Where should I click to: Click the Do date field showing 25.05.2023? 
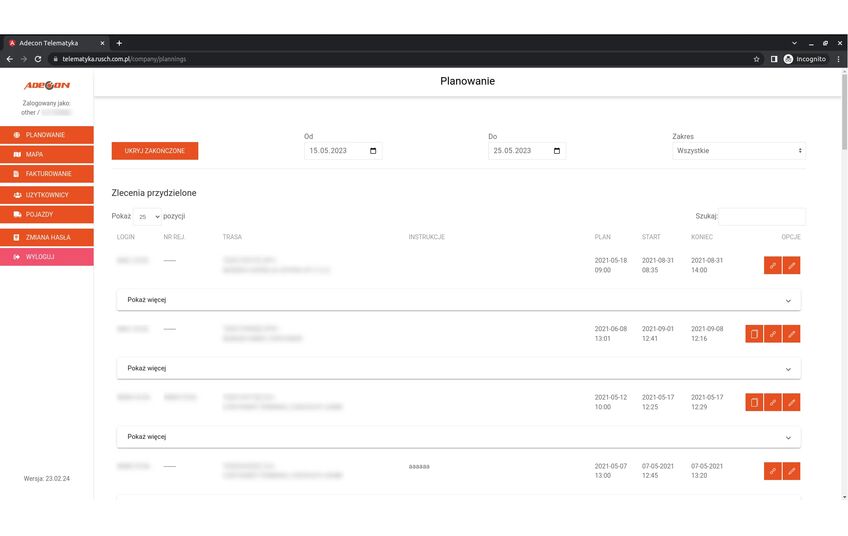pyautogui.click(x=527, y=151)
